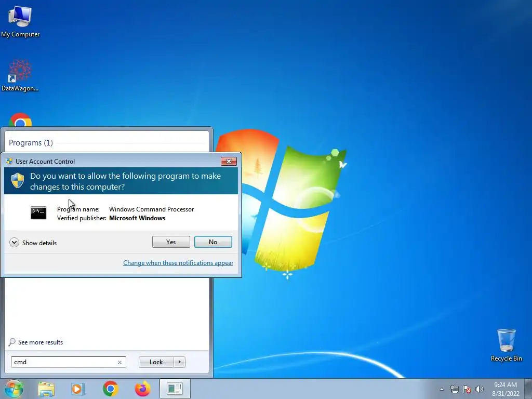Select the DataWagon desktop shortcut

coord(20,75)
